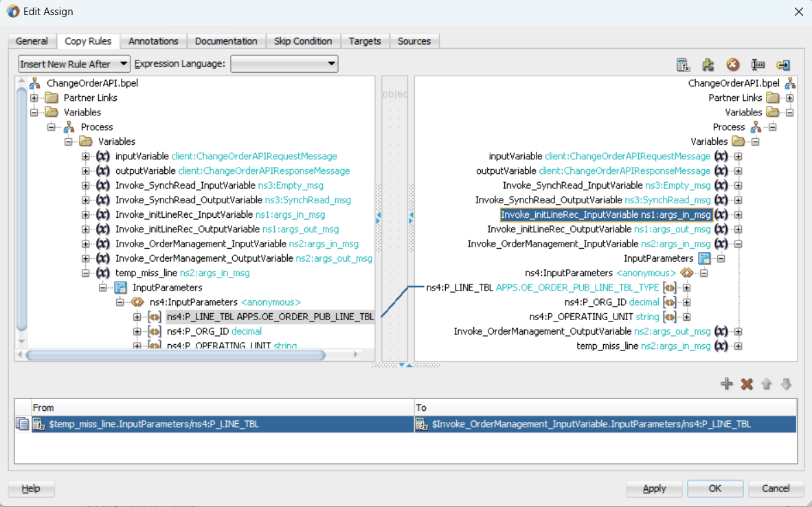Switch to the Targets tab

tap(365, 41)
